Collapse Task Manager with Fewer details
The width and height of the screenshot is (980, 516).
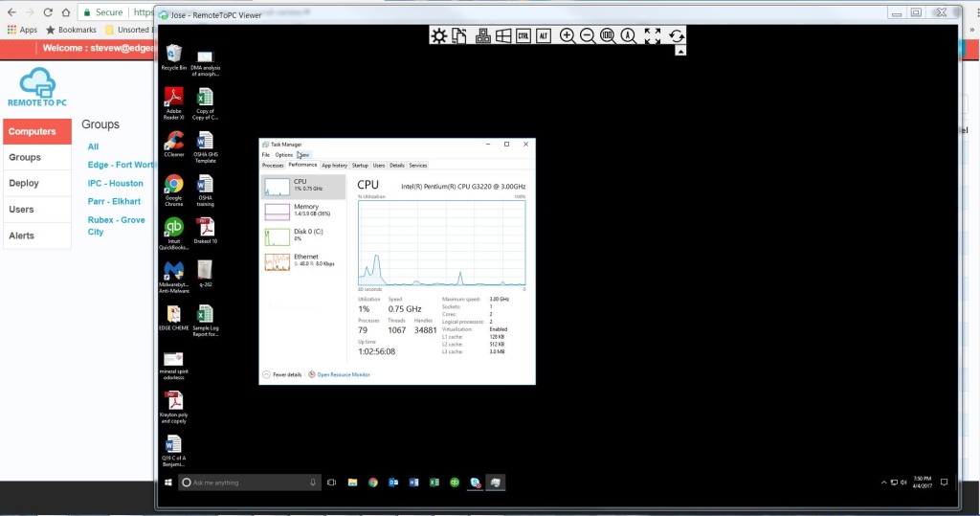[286, 374]
